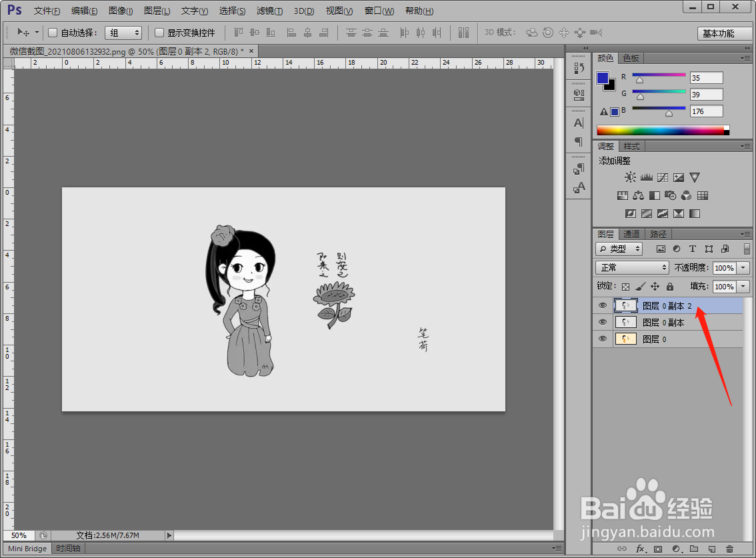
Task: Add a Vibrance adjustment
Action: click(694, 177)
